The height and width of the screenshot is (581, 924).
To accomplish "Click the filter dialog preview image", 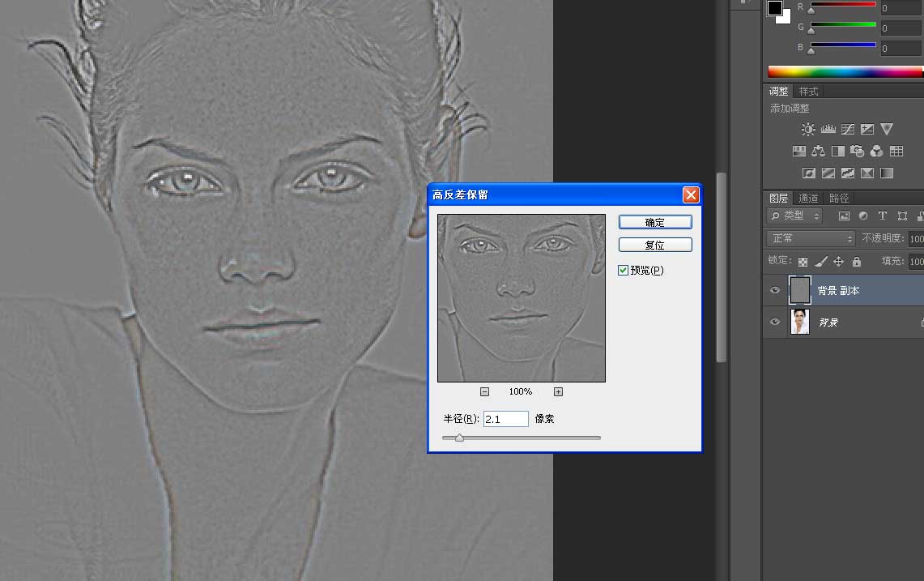I will coord(522,298).
